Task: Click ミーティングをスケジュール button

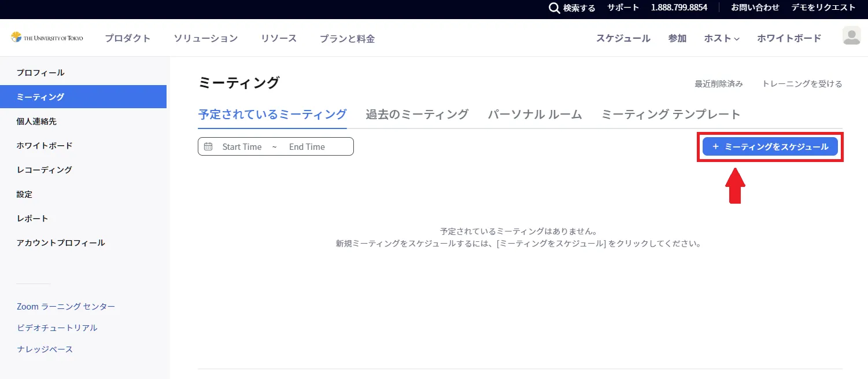Action: [x=770, y=147]
